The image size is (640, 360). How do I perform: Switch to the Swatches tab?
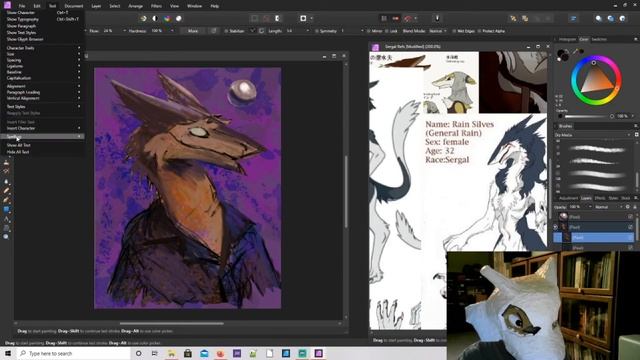(x=599, y=39)
